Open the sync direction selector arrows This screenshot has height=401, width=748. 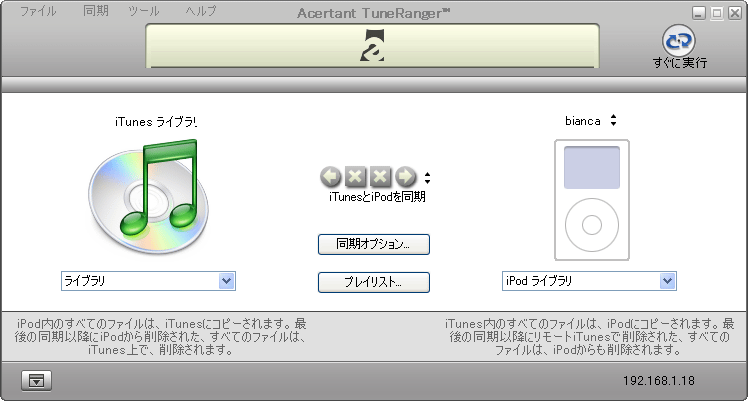coord(427,178)
